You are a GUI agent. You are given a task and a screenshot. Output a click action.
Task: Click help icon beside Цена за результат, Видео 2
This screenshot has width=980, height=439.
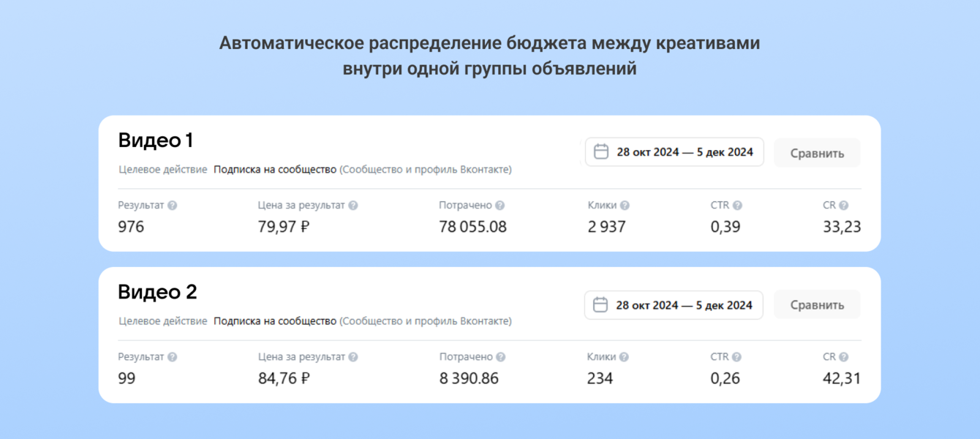(353, 357)
